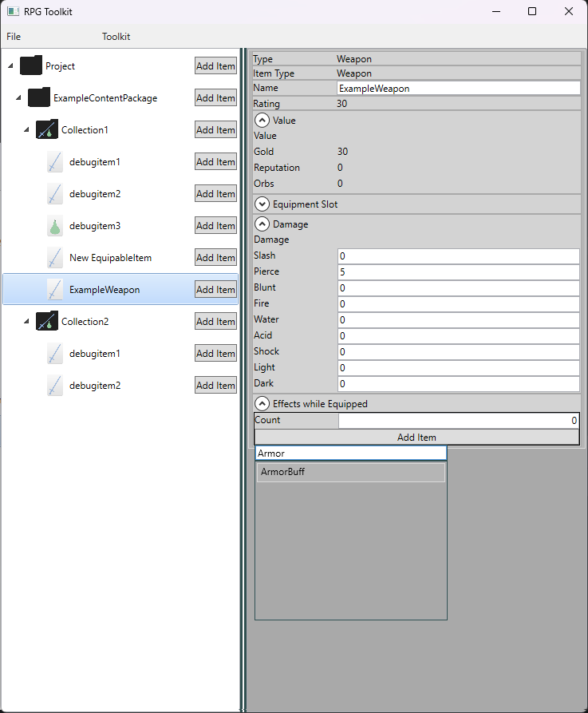This screenshot has height=713, width=588.
Task: Collapse the Effects while Equipped section
Action: 262,404
